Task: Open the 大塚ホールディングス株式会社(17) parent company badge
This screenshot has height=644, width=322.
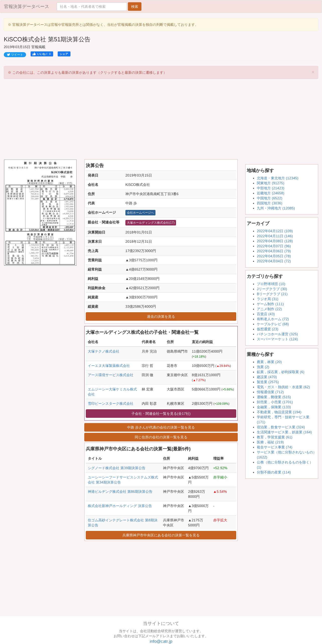Action: point(151,223)
